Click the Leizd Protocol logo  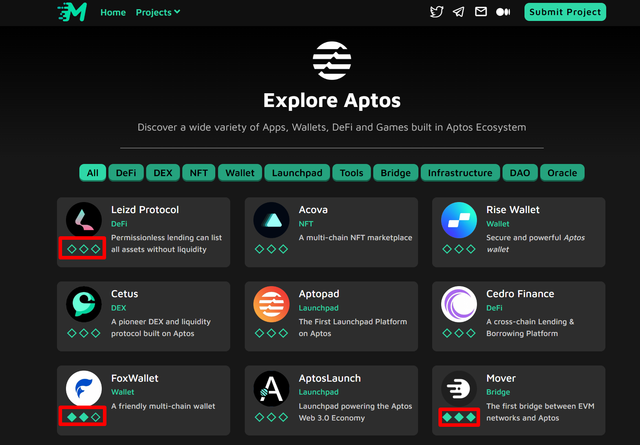pos(84,220)
